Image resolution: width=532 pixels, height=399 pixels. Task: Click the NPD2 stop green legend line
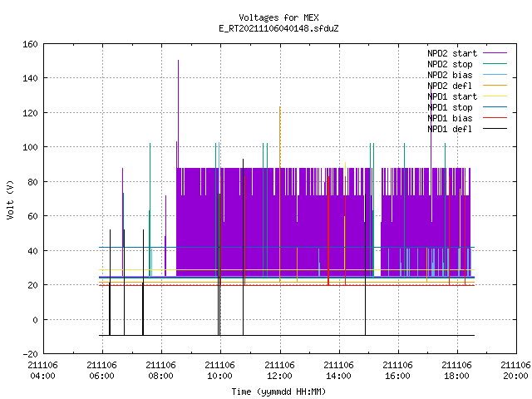coord(495,64)
